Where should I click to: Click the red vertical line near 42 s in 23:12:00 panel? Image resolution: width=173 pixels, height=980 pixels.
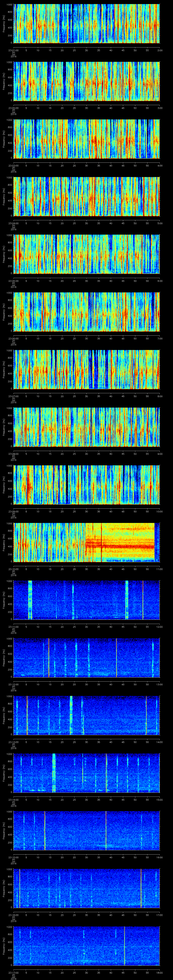click(116, 657)
